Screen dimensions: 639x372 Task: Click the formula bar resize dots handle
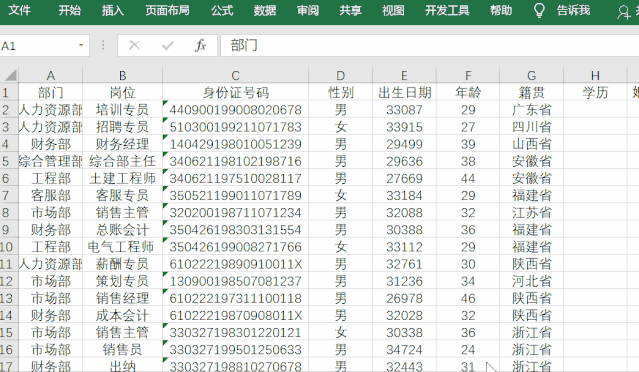103,45
